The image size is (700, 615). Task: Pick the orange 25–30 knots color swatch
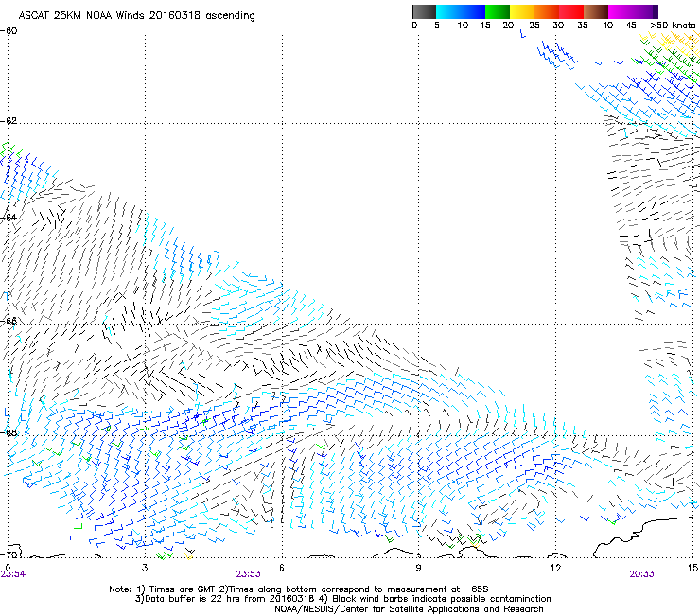tap(547, 11)
